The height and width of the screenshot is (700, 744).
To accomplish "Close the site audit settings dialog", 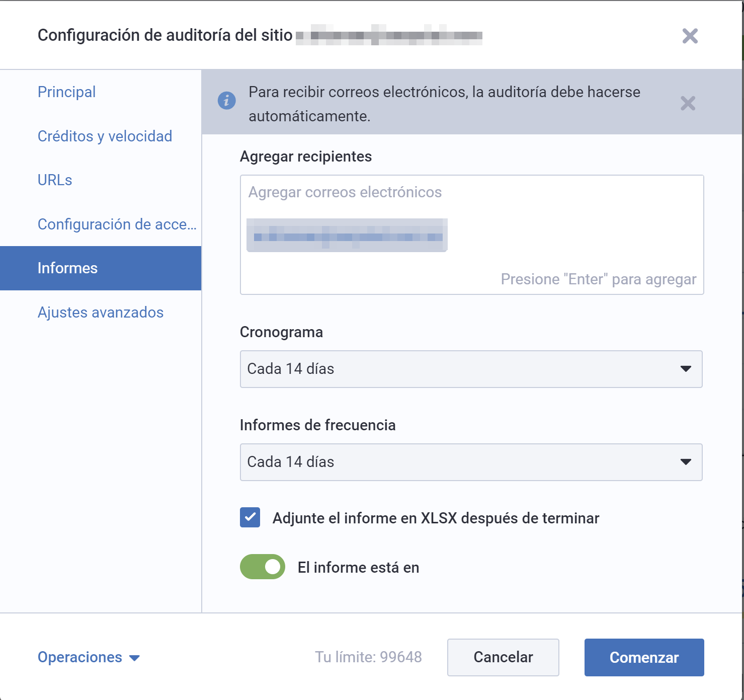I will 690,36.
